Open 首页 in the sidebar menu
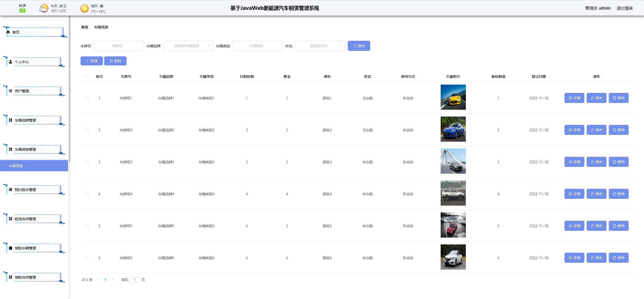Screen dimensions: 644x299 tap(35, 32)
